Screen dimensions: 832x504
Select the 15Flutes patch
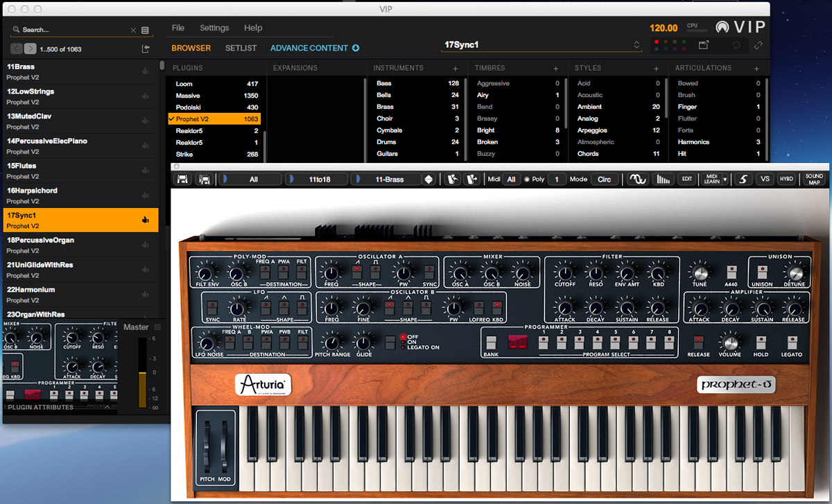(x=80, y=171)
